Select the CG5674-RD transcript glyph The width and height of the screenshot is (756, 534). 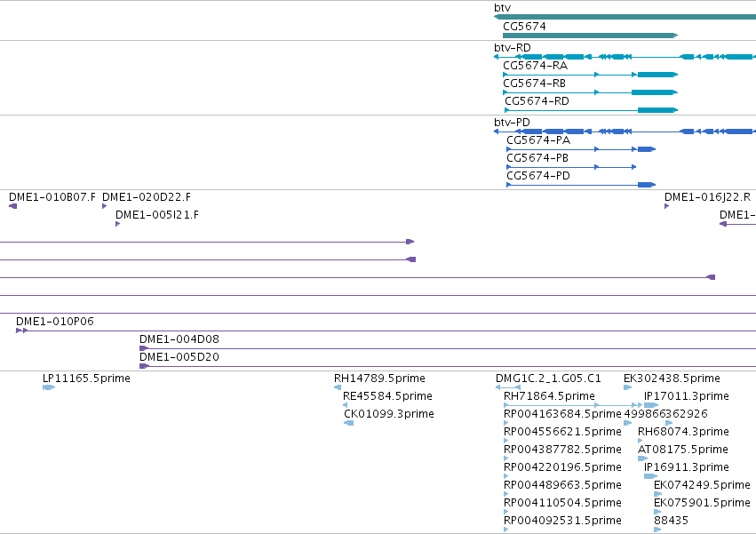tap(592, 110)
